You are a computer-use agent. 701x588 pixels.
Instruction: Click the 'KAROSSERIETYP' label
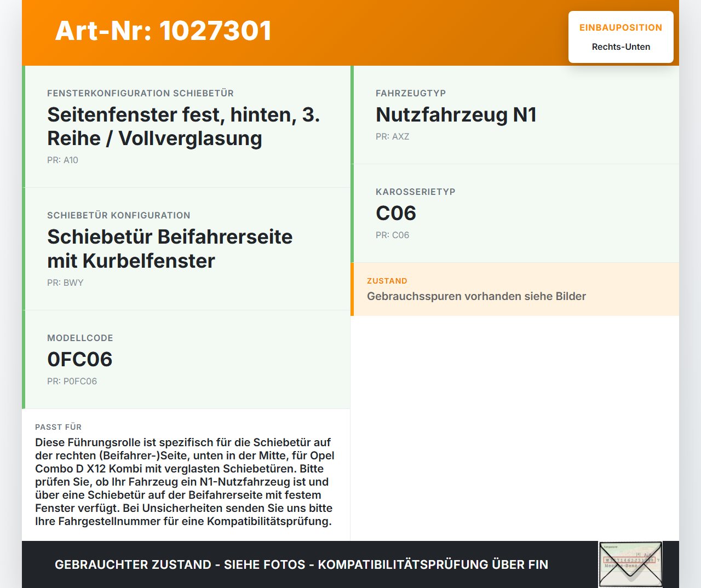coord(416,192)
